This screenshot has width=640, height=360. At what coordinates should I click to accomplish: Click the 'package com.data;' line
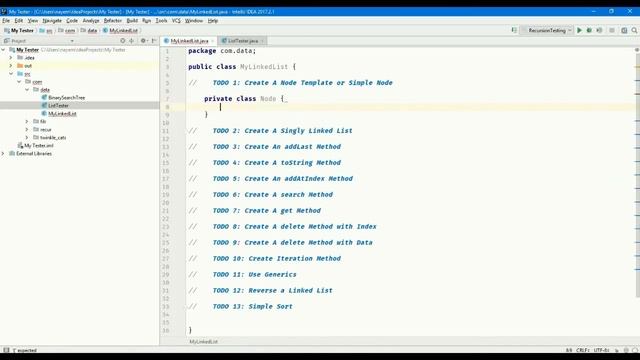tap(222, 51)
